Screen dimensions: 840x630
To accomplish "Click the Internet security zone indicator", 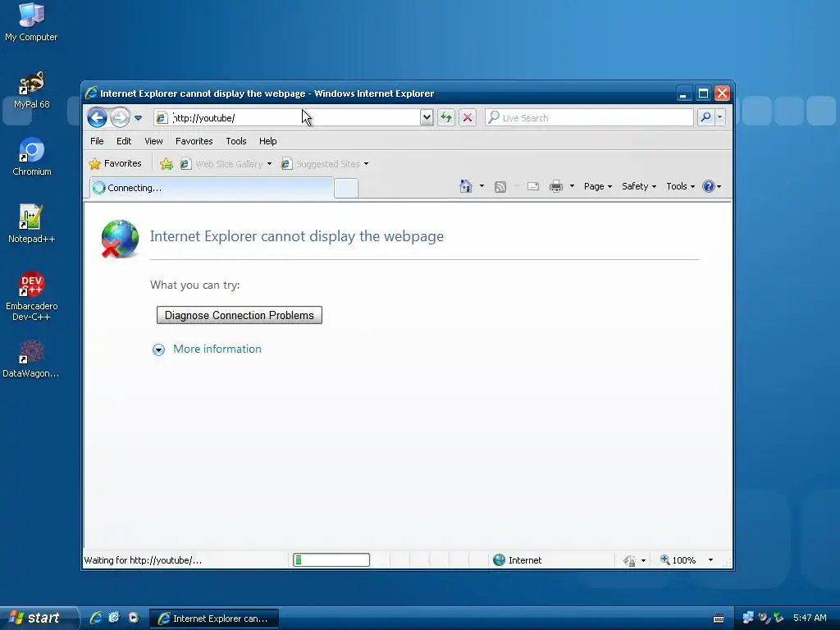I will tap(518, 559).
